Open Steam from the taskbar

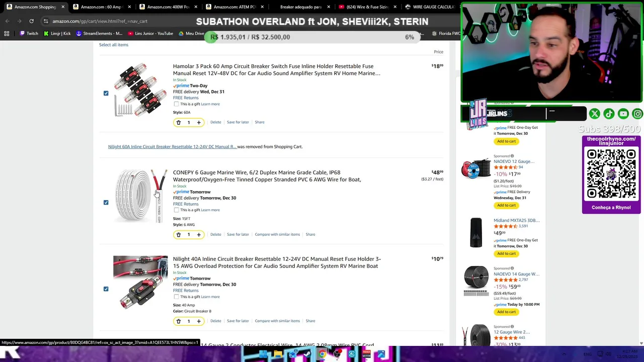307,354
